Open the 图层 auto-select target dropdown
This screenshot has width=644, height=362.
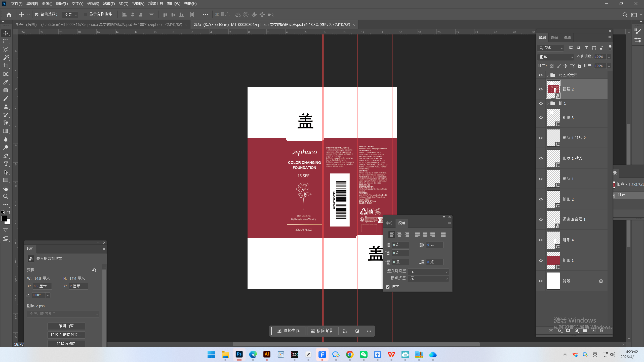coord(70,15)
